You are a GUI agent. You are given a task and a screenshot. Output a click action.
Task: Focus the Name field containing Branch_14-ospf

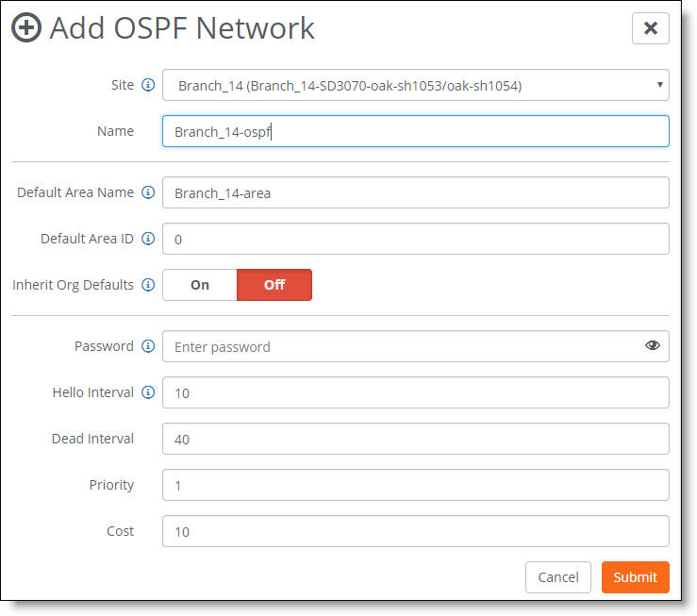(416, 131)
